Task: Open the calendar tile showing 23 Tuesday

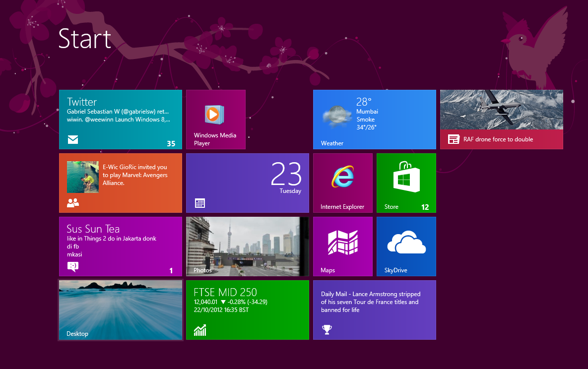Action: [x=248, y=183]
